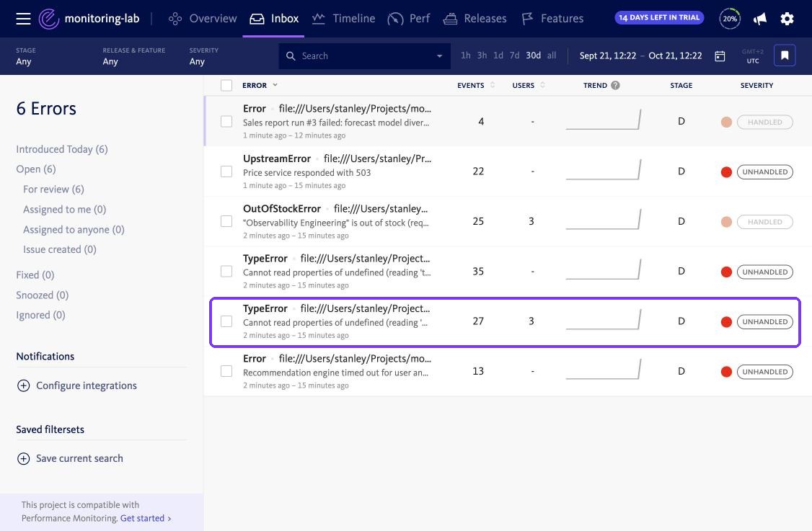Click the Trend help question mark icon
The width and height of the screenshot is (812, 531).
[x=615, y=86]
